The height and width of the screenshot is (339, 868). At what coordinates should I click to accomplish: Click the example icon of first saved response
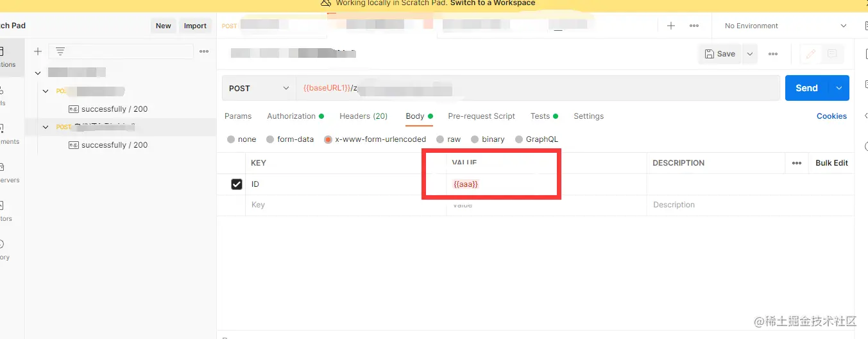point(73,109)
